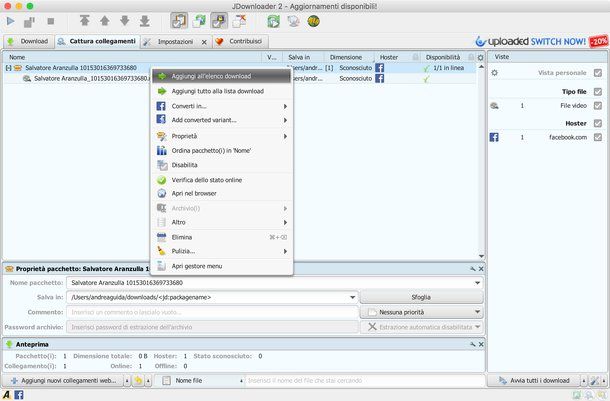The width and height of the screenshot is (610, 401).
Task: Open settings wrench of Anteprima panel
Action: (x=473, y=344)
